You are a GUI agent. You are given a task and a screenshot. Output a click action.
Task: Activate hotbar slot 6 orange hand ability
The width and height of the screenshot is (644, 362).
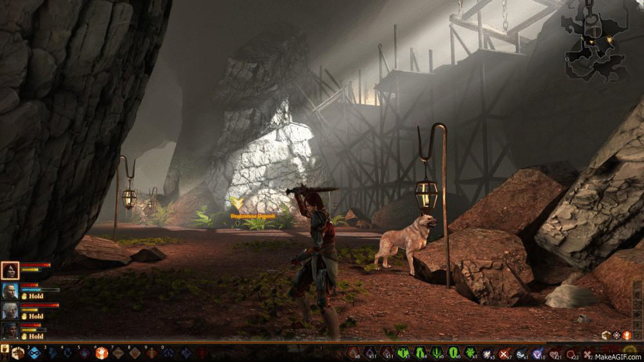[x=102, y=353]
